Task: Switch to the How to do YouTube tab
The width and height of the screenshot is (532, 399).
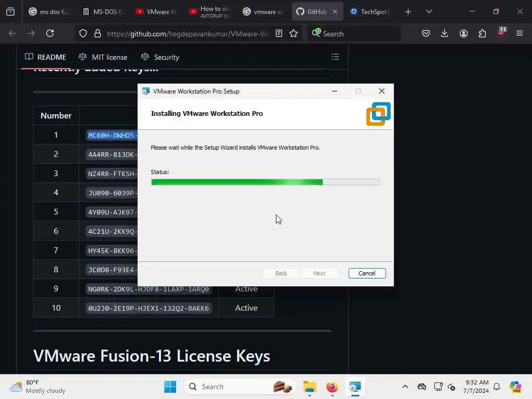Action: click(210, 11)
